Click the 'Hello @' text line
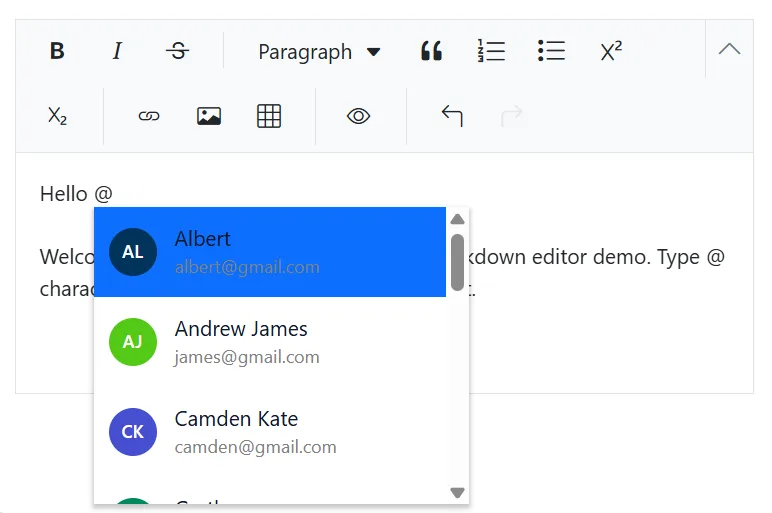The image size is (772, 513). (x=76, y=194)
